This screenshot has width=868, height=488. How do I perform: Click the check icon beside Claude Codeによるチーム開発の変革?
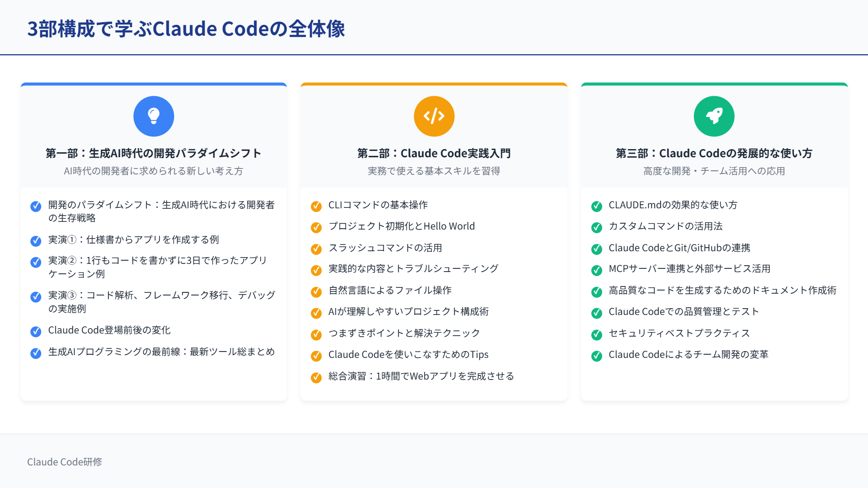[597, 356]
